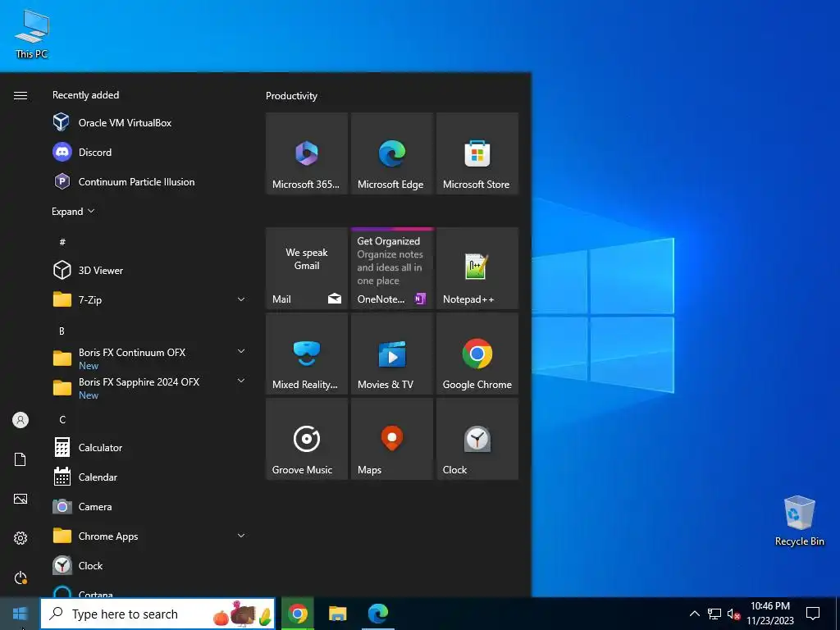Open the Movies & TV tile
Screen dimensions: 840x630
[x=391, y=354]
